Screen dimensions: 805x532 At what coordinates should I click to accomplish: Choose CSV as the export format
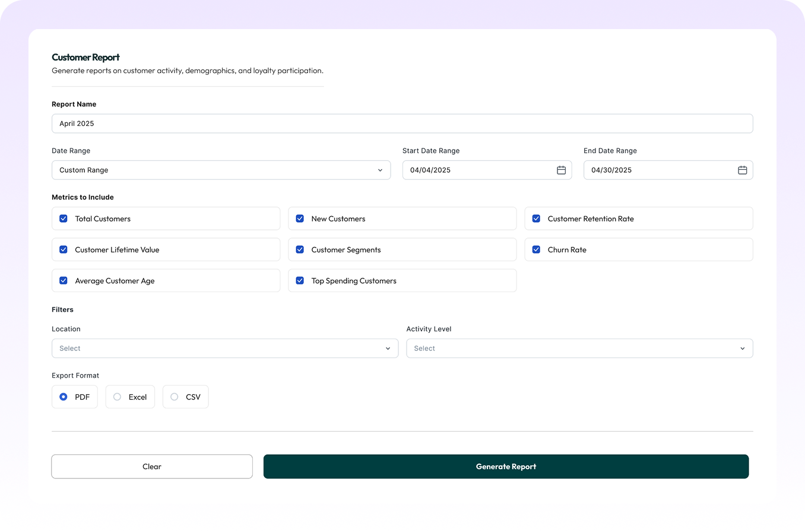174,397
